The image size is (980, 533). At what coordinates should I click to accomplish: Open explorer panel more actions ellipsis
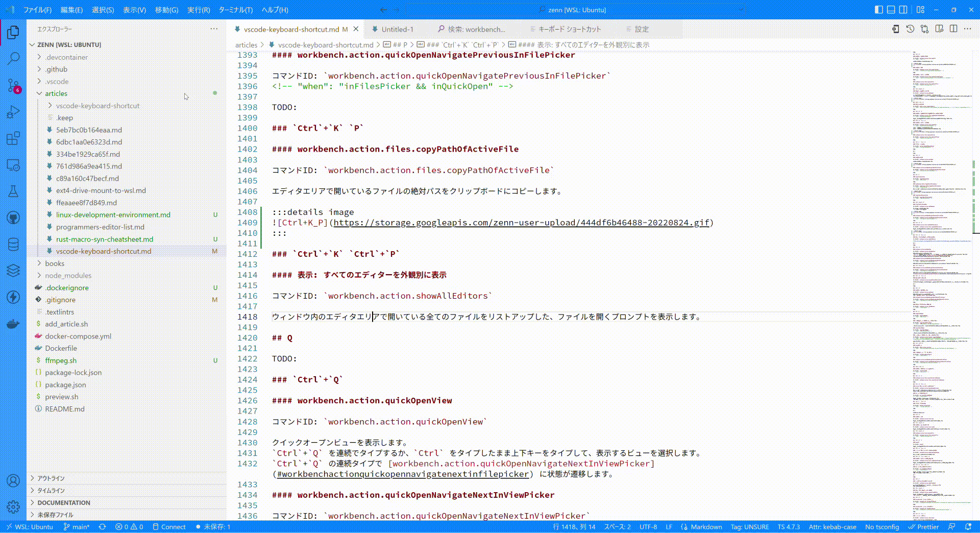[x=214, y=29]
